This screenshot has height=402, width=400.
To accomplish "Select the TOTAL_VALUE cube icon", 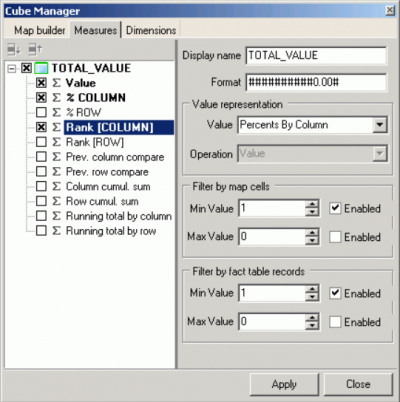I will pyautogui.click(x=41, y=68).
